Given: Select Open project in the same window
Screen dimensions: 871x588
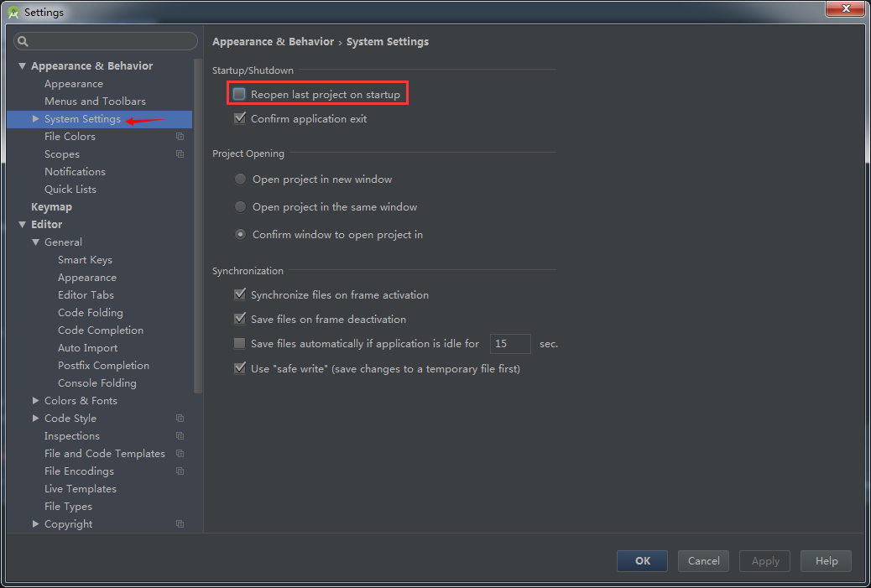Looking at the screenshot, I should point(240,207).
